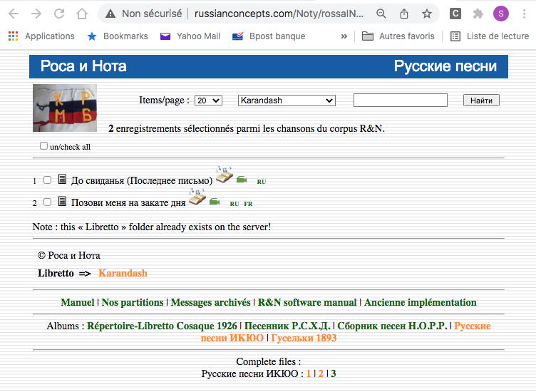Open sheet music book icon for Позови меня
Viewport: 536px width, 392px height.
[x=197, y=197]
